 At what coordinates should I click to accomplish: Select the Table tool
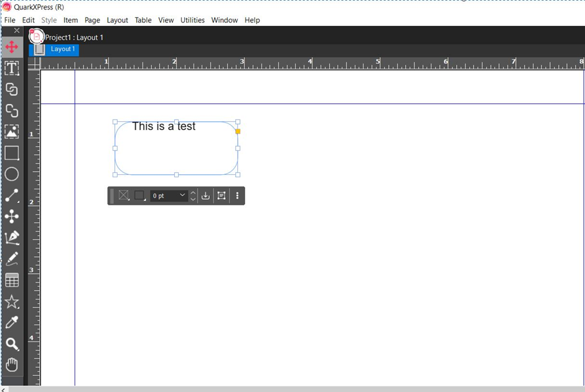[11, 280]
